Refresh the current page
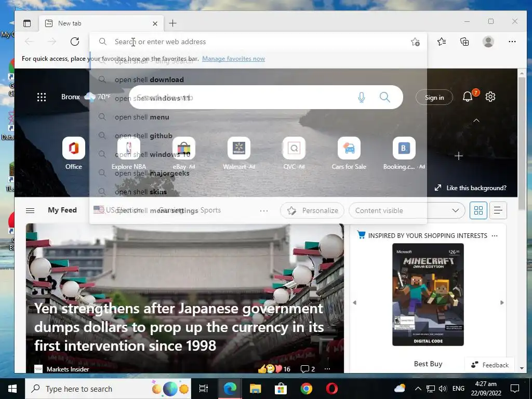Image resolution: width=532 pixels, height=399 pixels. tap(75, 42)
